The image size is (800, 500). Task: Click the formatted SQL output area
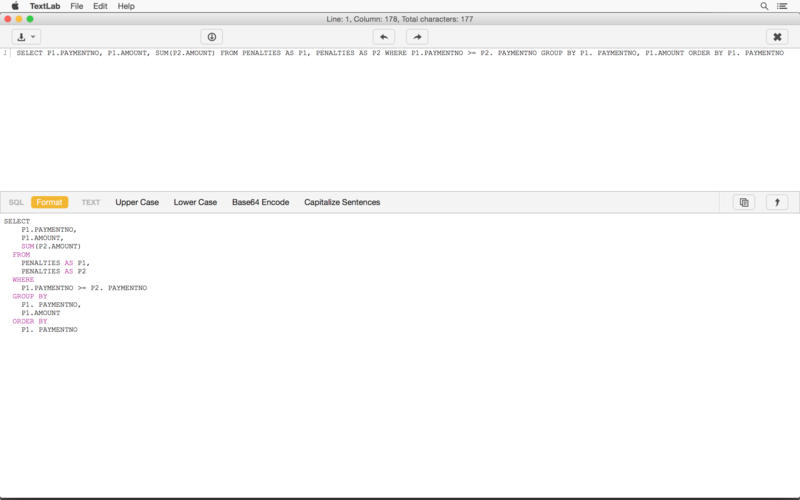click(x=400, y=400)
